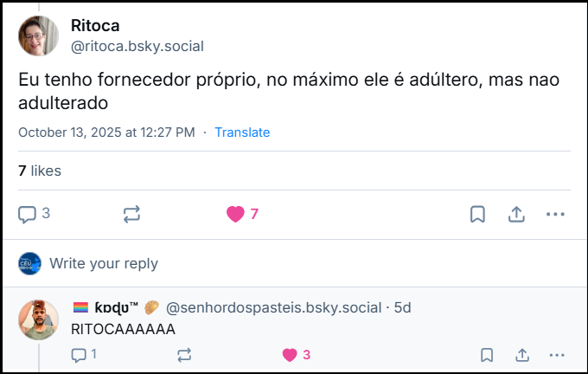Open Ritoca's profile picture

coord(38,36)
